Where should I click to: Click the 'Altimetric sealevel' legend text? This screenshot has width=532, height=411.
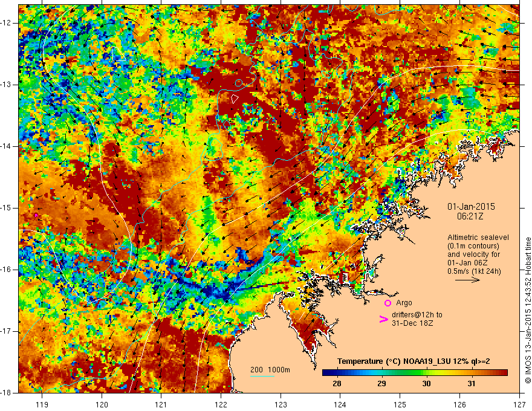point(478,238)
